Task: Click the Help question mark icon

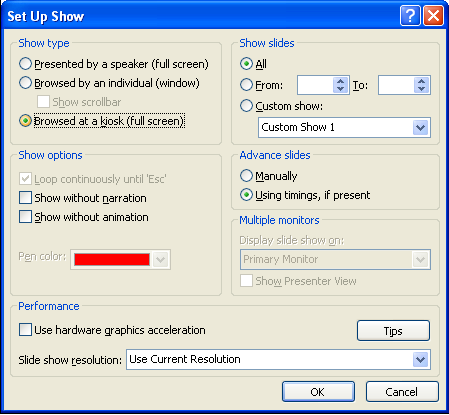Action: coord(410,16)
